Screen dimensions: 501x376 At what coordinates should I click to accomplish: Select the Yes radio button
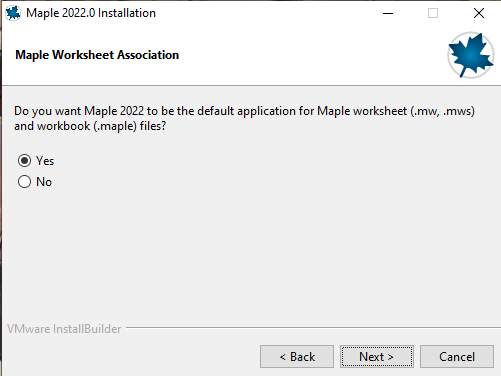coord(24,161)
